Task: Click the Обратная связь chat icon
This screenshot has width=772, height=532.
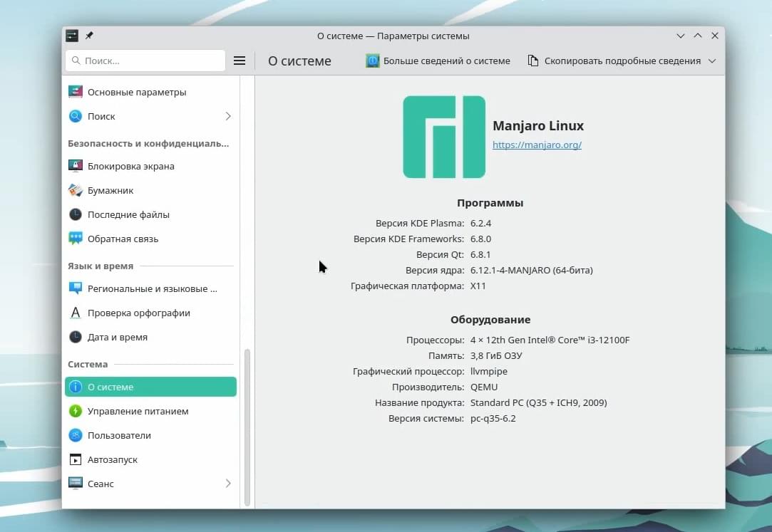Action: (76, 239)
